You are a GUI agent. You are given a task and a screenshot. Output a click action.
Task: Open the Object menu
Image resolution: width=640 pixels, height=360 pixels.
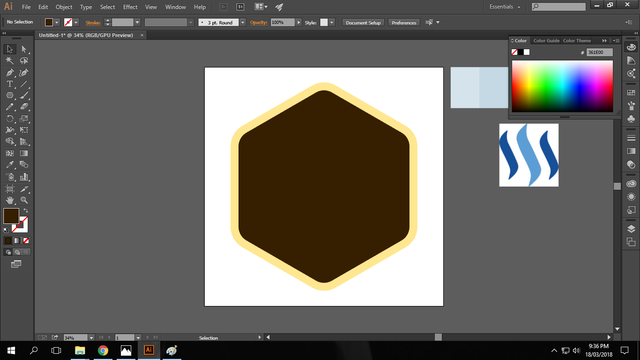64,7
